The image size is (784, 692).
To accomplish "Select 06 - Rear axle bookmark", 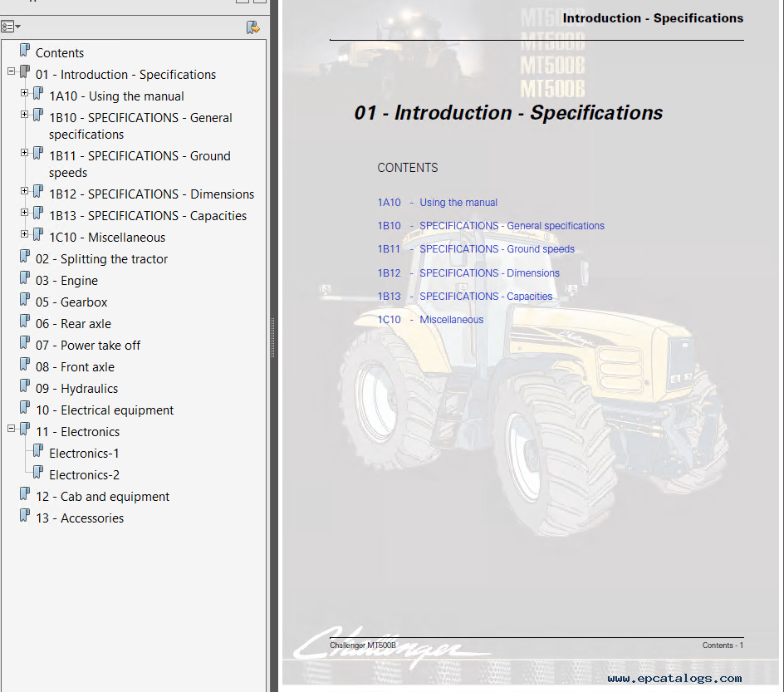I will pos(73,324).
